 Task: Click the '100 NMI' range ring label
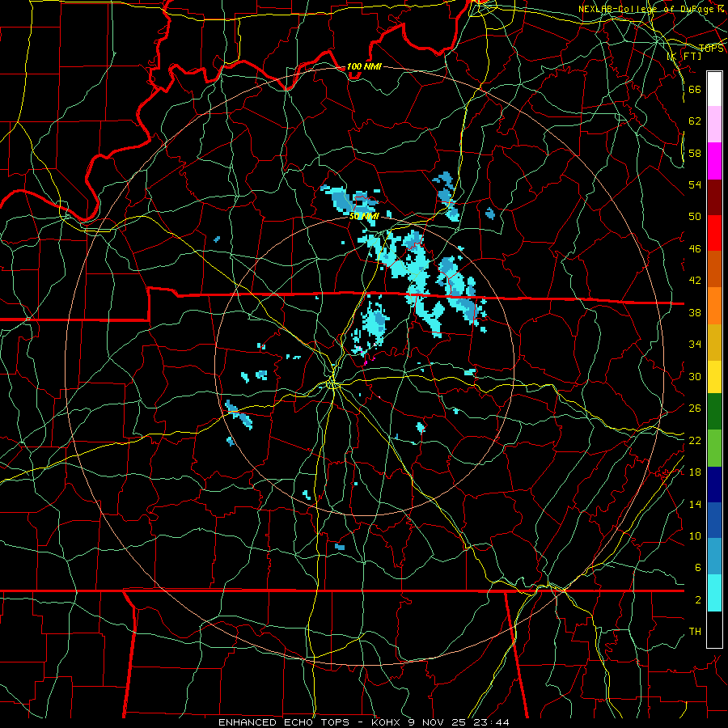[x=363, y=66]
